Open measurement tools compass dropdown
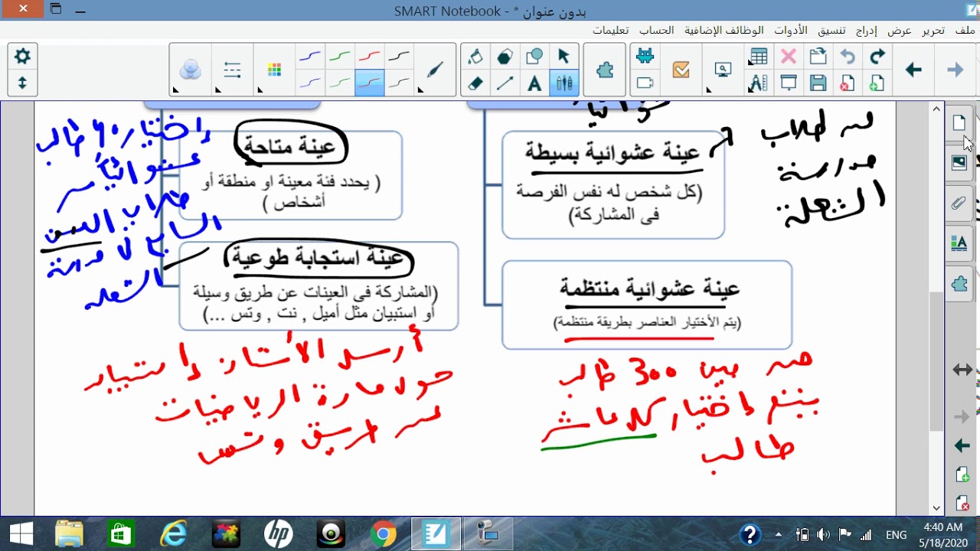The height and width of the screenshot is (551, 980). (x=759, y=83)
